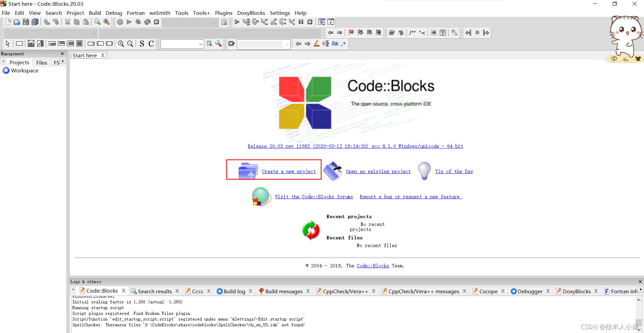Click the release version info link

355,146
